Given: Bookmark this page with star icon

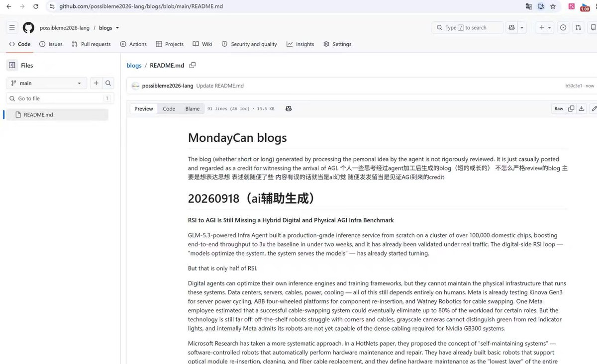Looking at the screenshot, I should click(x=553, y=6).
